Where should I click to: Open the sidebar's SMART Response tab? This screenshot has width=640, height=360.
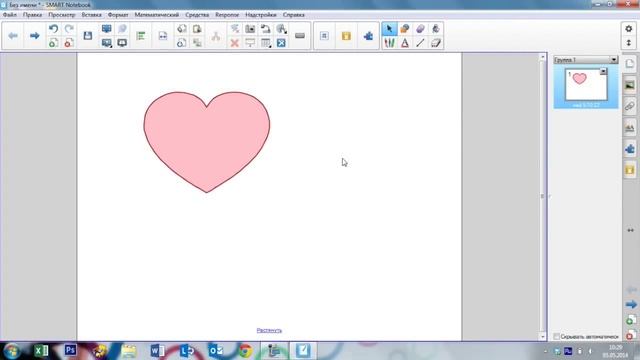point(630,170)
